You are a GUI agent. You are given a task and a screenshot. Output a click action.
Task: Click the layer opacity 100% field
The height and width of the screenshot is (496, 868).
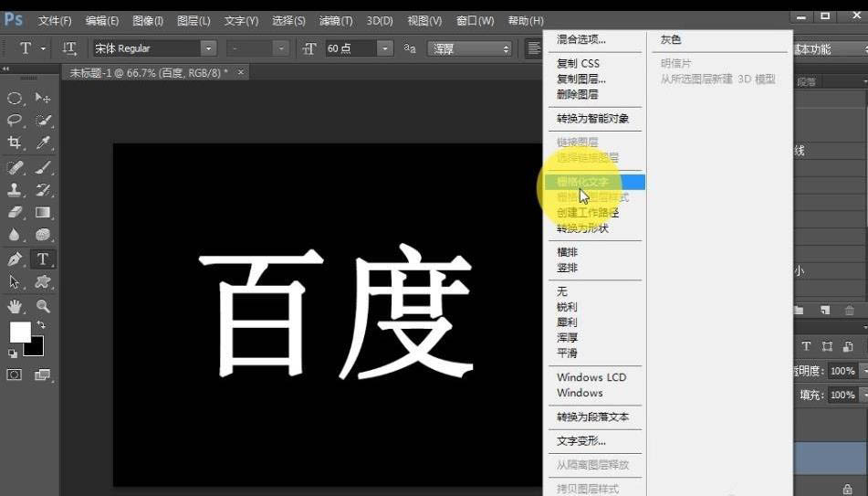click(x=842, y=371)
